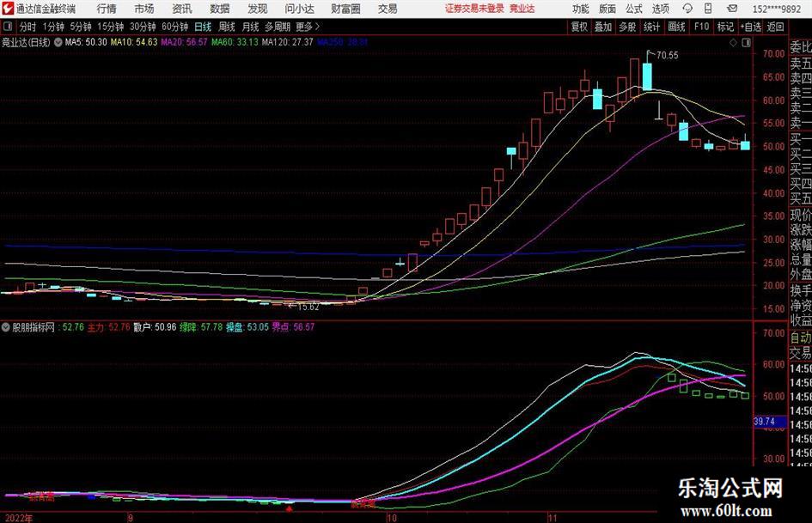Open the mail envelope icon
The height and width of the screenshot is (523, 812).
point(732,9)
